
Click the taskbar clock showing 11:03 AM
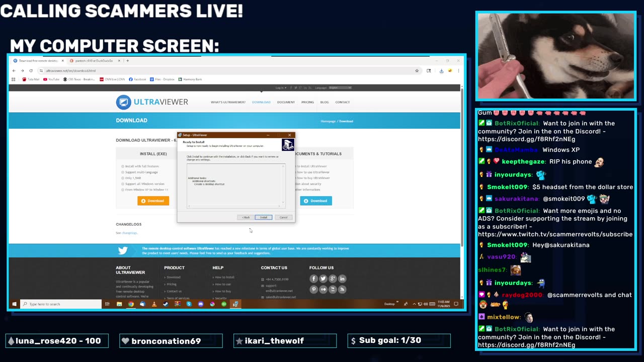[x=444, y=304]
